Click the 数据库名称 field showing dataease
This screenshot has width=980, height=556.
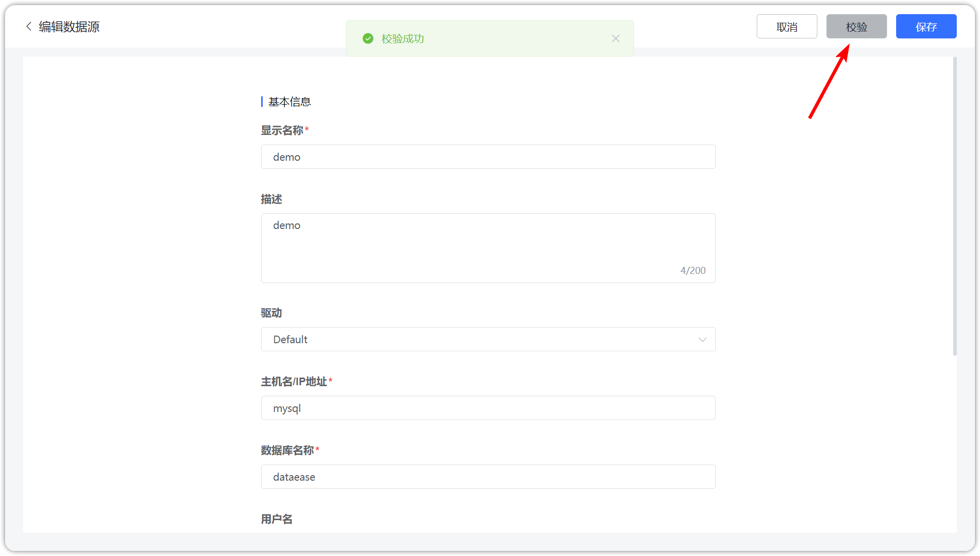pos(488,477)
